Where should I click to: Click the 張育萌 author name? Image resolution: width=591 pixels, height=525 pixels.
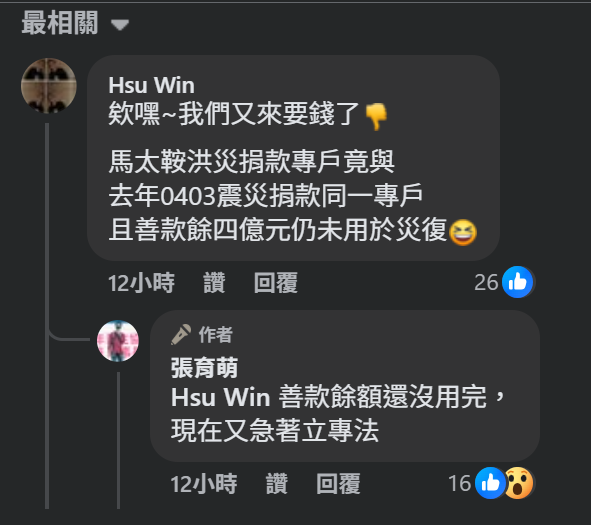click(204, 368)
